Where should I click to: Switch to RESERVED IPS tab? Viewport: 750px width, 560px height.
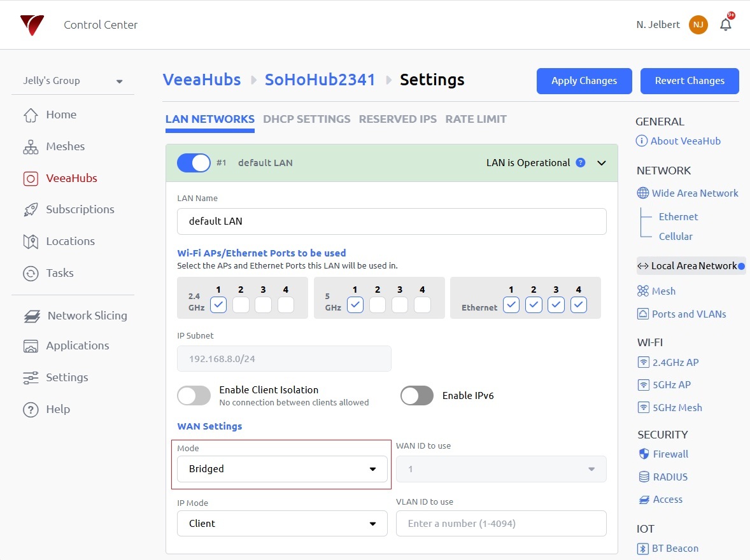398,119
